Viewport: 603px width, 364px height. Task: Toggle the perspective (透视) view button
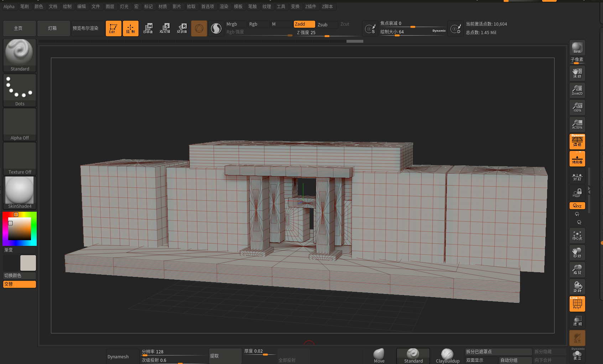(577, 141)
